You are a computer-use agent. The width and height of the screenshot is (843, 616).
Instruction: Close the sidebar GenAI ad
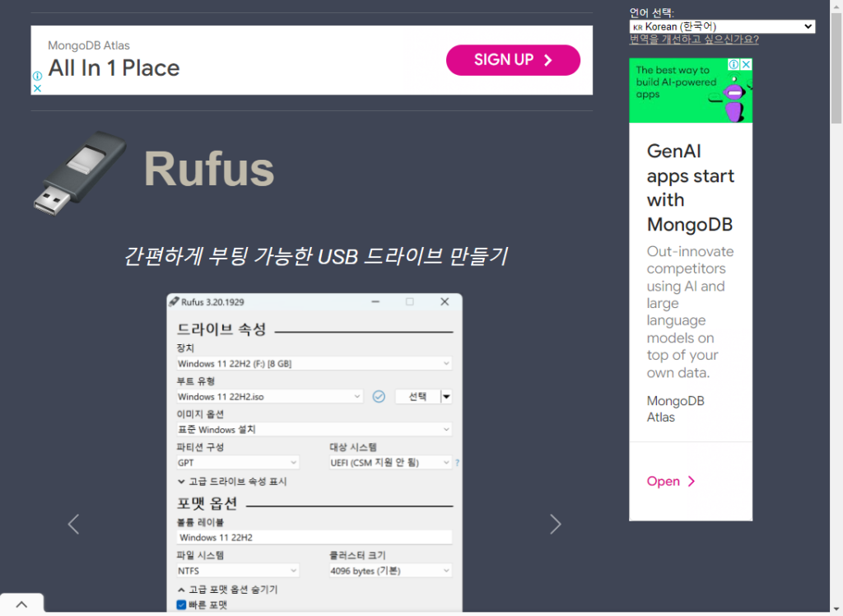coord(746,64)
